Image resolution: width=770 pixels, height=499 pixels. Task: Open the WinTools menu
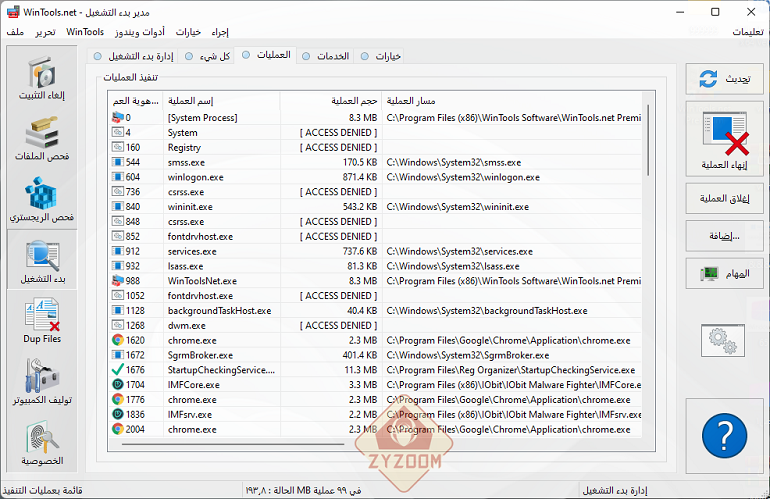[x=85, y=32]
